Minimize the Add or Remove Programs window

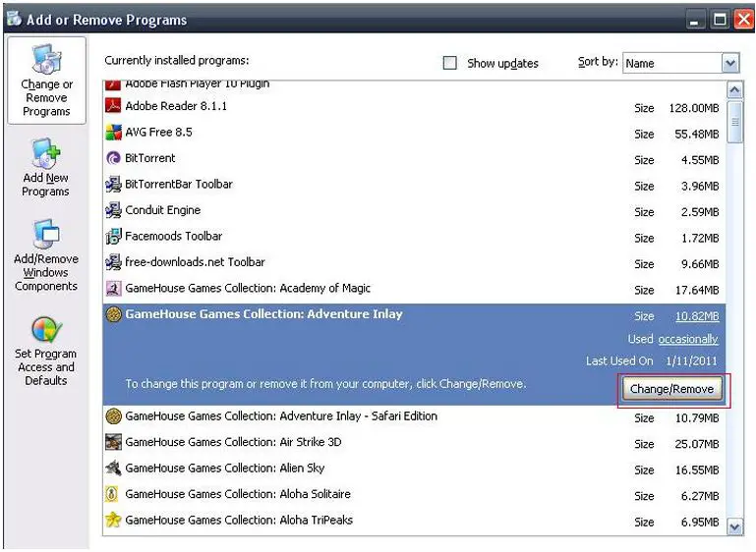(x=694, y=20)
